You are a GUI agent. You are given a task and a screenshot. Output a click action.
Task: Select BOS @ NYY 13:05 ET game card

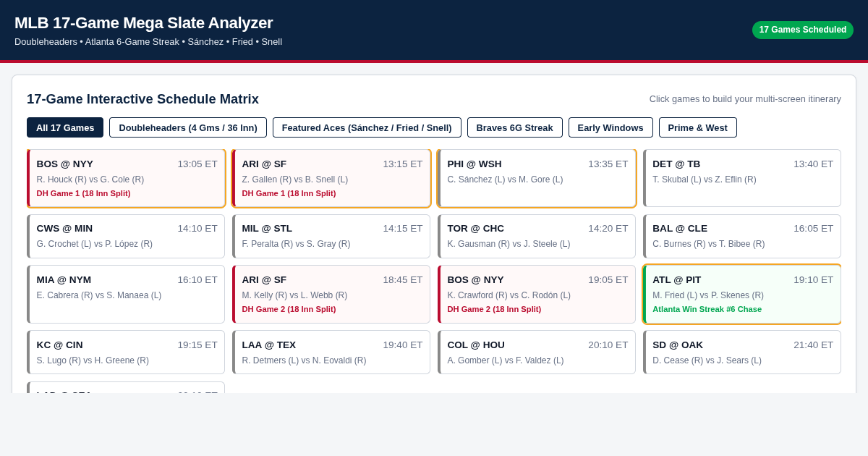[126, 178]
